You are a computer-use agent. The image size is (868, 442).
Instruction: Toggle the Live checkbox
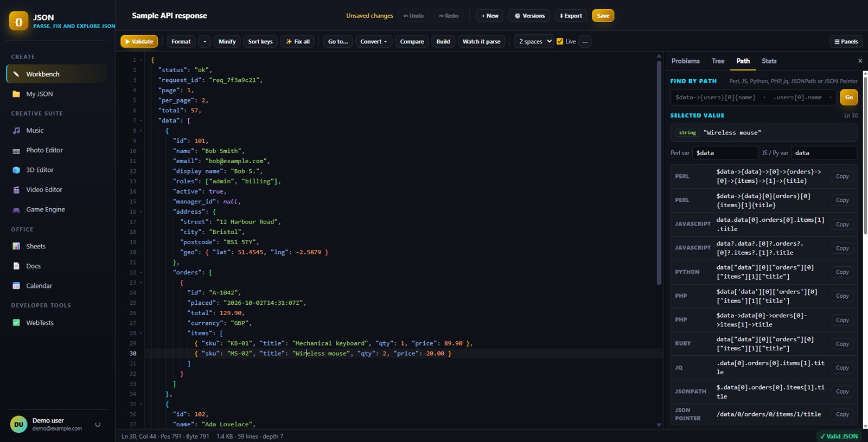tap(560, 41)
